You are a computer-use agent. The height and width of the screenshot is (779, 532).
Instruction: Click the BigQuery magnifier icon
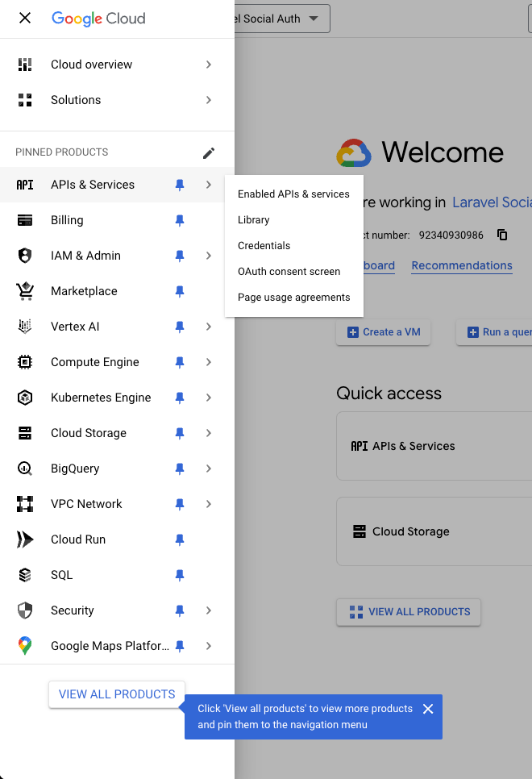click(x=25, y=469)
